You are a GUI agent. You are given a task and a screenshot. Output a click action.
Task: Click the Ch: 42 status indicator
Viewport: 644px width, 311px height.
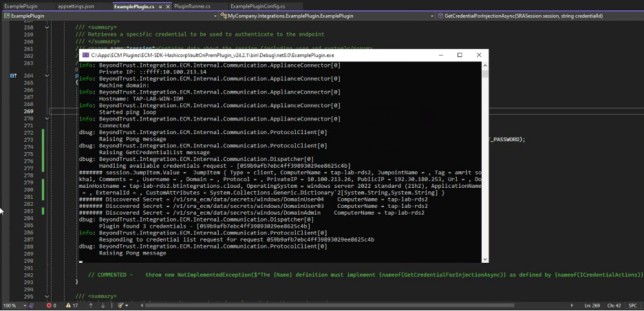(614, 305)
